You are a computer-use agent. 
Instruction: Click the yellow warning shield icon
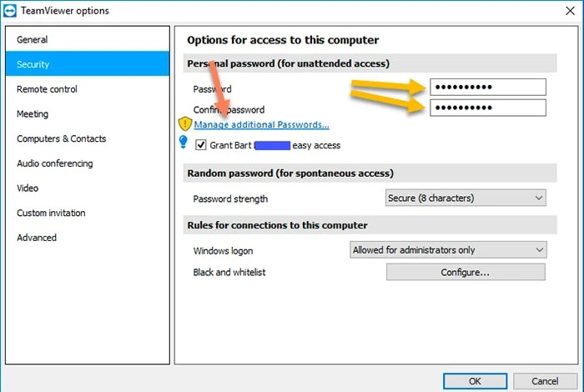click(185, 124)
